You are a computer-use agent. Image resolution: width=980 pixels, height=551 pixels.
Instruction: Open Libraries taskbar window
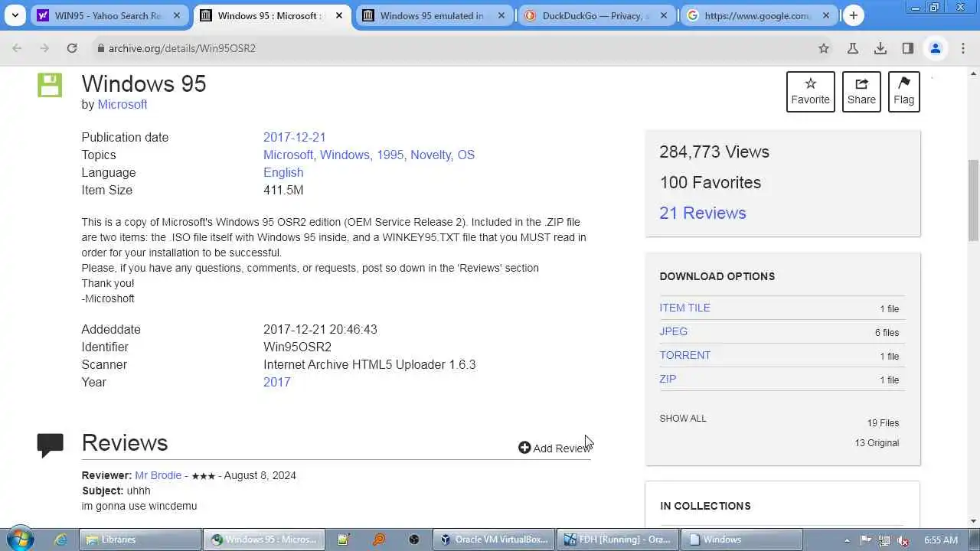(139, 540)
